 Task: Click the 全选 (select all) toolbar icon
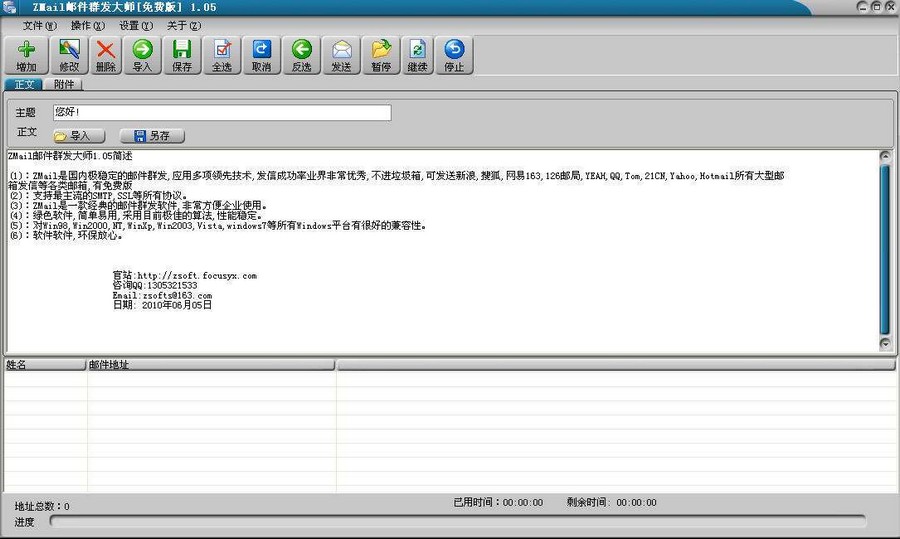coord(222,55)
